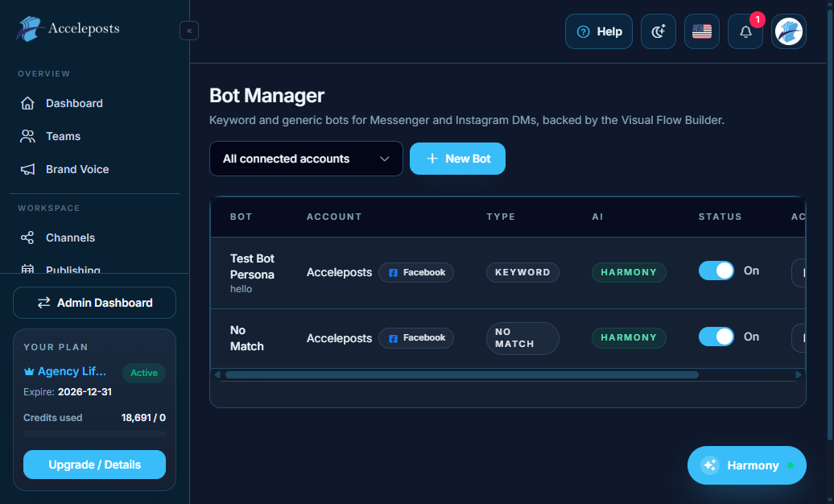Viewport: 834px width, 504px height.
Task: Click the Active plan status badge
Action: [144, 373]
